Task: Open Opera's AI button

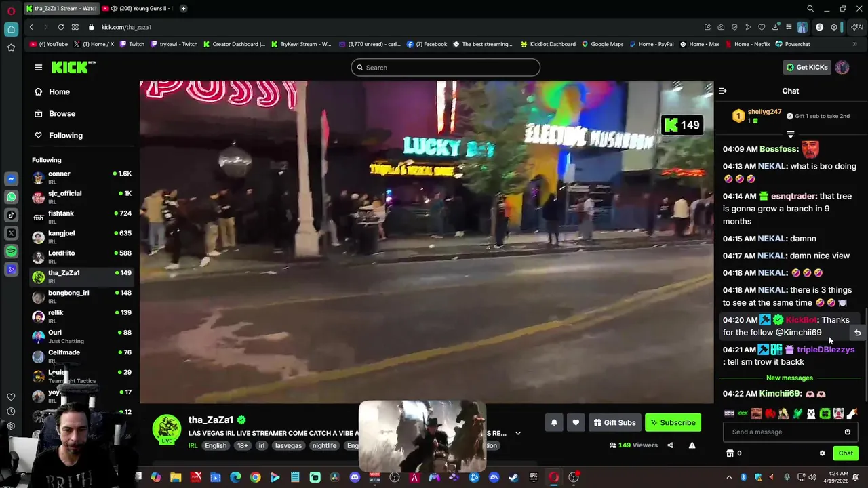Action: point(858,27)
